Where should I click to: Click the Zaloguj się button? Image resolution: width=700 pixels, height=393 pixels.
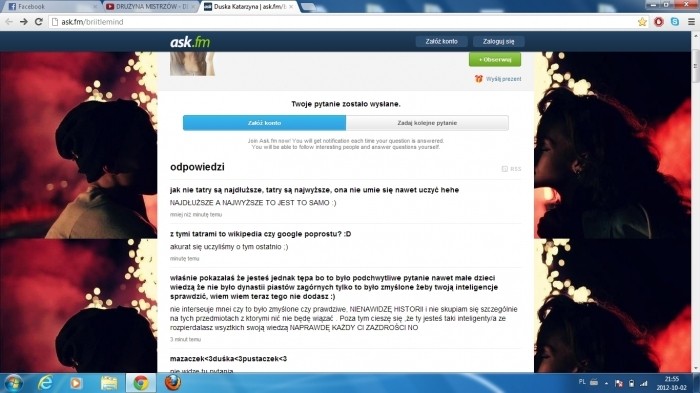click(499, 42)
